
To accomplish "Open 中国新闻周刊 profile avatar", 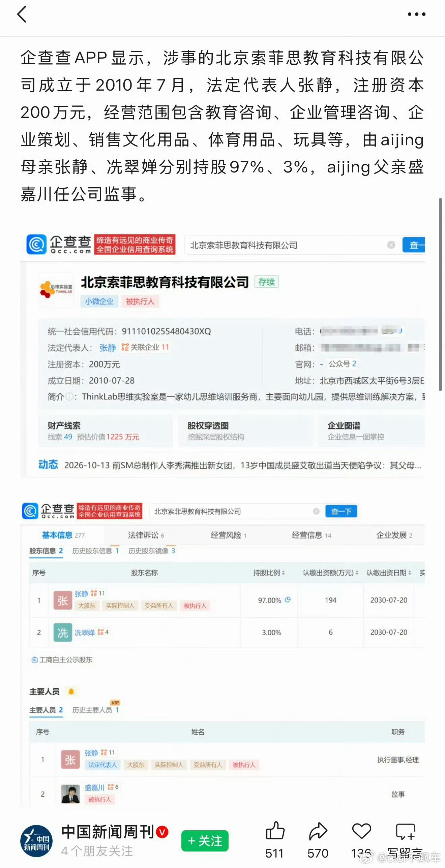I will pos(36,841).
